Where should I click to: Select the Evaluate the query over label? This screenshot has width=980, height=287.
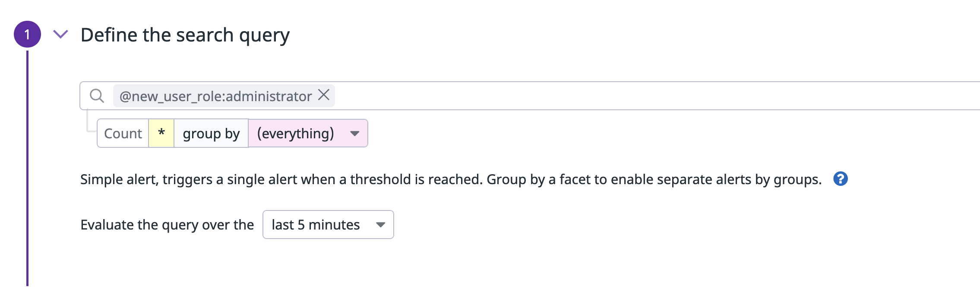coord(168,224)
